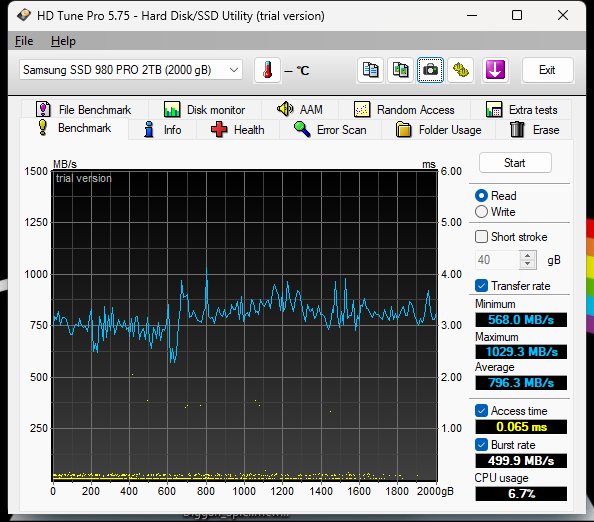Click the camera save screenshot icon
This screenshot has height=522, width=594.
[x=430, y=70]
